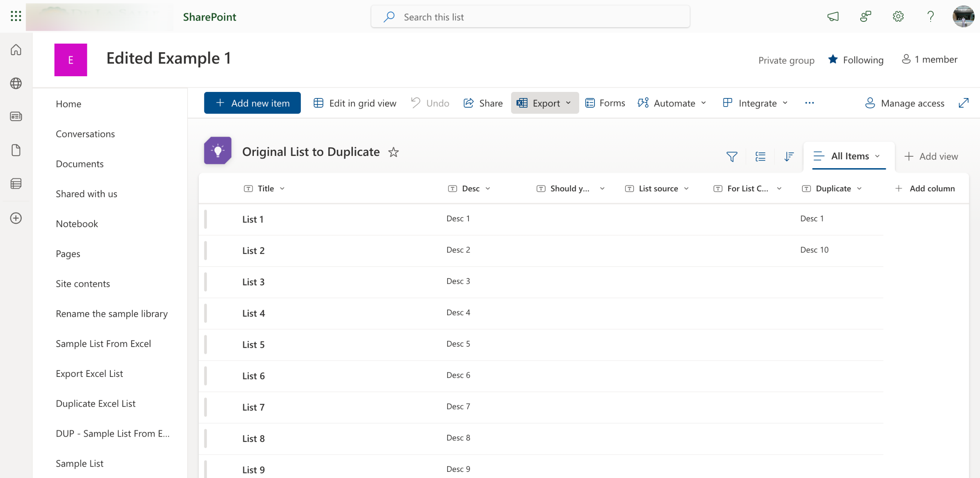Toggle the Following star for this site
Screen dimensions: 980x478
click(833, 59)
